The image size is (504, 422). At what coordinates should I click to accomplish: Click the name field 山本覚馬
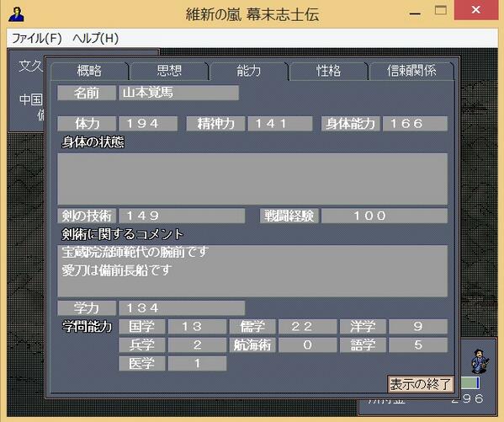(178, 93)
